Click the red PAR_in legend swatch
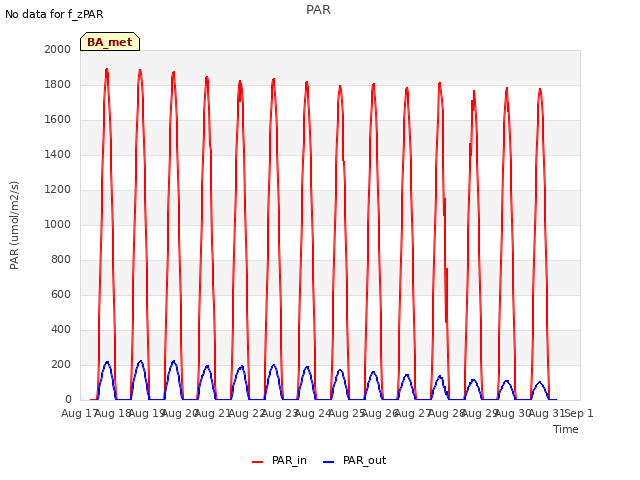 [x=258, y=462]
